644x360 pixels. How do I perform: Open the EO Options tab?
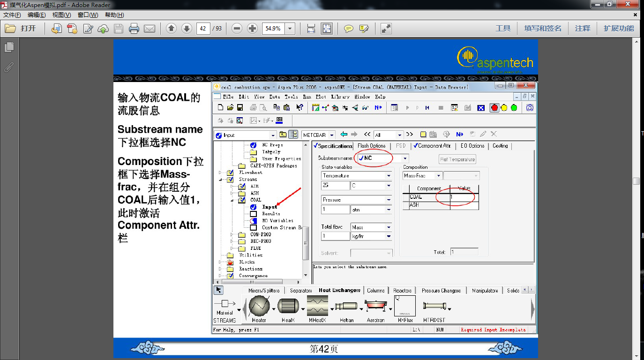472,146
